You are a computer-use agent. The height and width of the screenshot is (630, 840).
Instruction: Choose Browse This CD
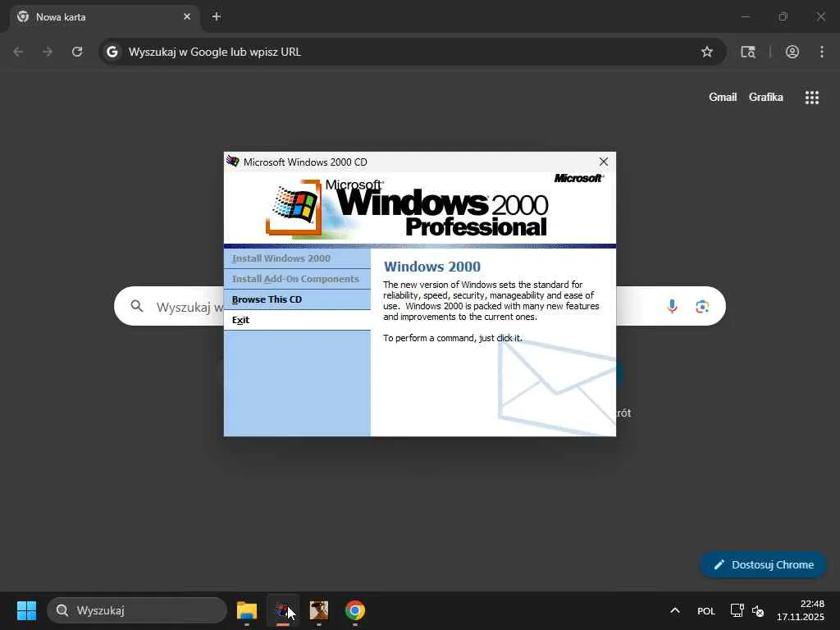click(297, 299)
